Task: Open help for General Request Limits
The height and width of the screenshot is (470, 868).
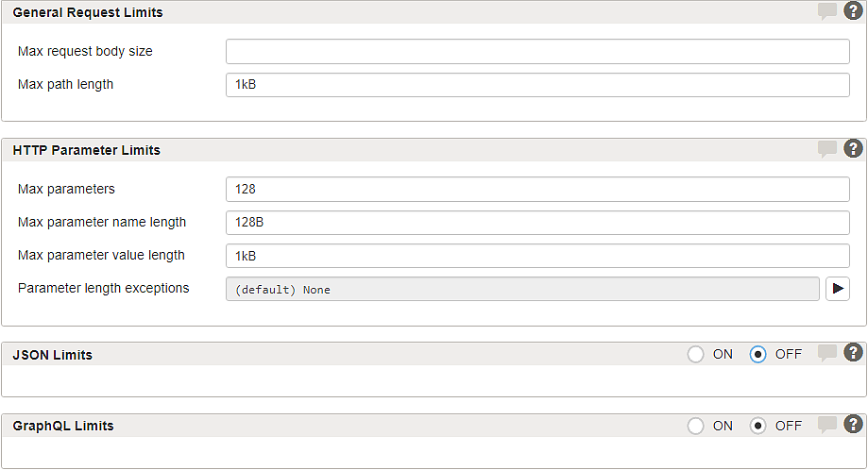Action: (853, 10)
